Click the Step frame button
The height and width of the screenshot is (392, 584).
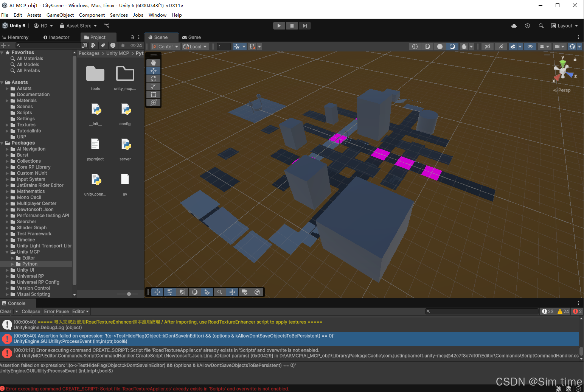304,26
